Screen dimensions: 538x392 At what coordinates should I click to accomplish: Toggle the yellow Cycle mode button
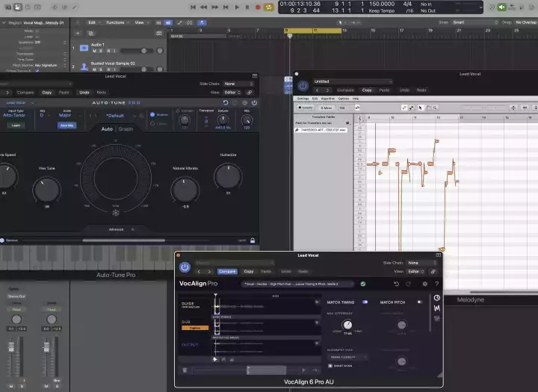tap(269, 7)
